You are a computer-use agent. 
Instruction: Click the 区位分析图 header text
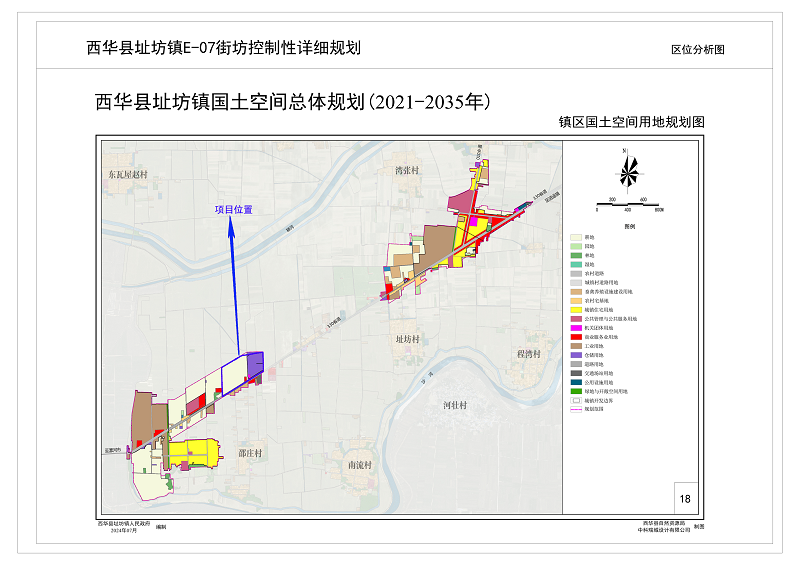coord(697,48)
